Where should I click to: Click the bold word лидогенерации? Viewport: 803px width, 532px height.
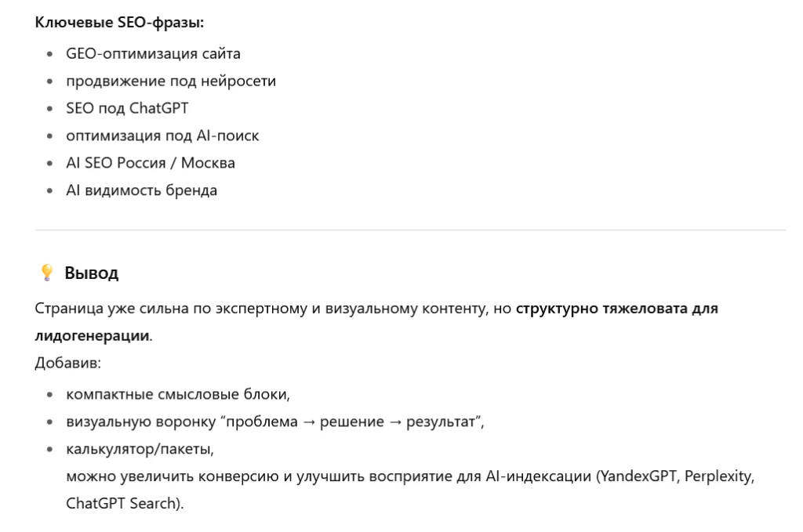click(x=93, y=335)
